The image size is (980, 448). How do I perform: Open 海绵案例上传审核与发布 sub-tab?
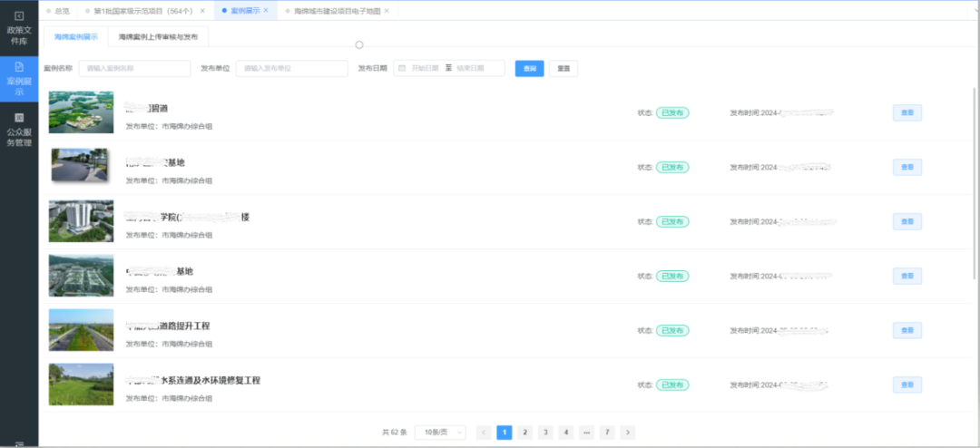pos(158,37)
